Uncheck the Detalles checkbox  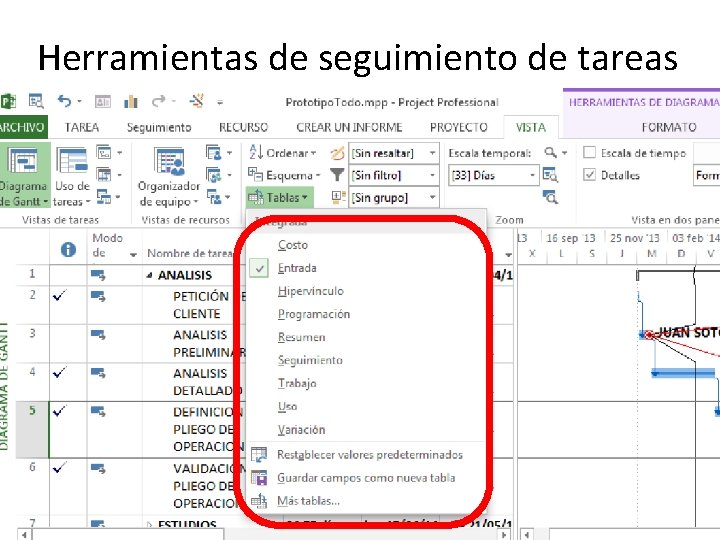click(x=590, y=175)
